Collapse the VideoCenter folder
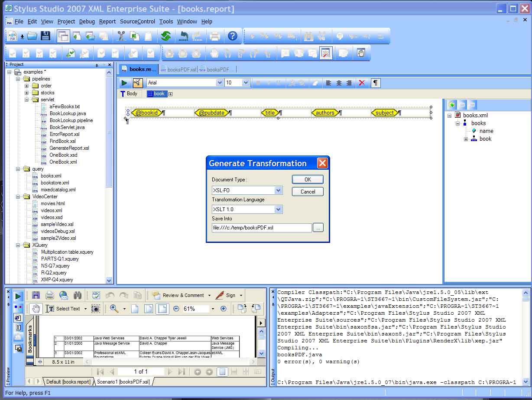Image resolution: width=532 pixels, height=400 pixels. (18, 197)
